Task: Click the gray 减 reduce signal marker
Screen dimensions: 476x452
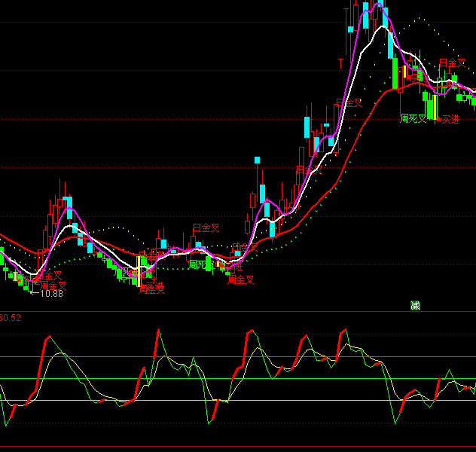Action: pyautogui.click(x=415, y=305)
